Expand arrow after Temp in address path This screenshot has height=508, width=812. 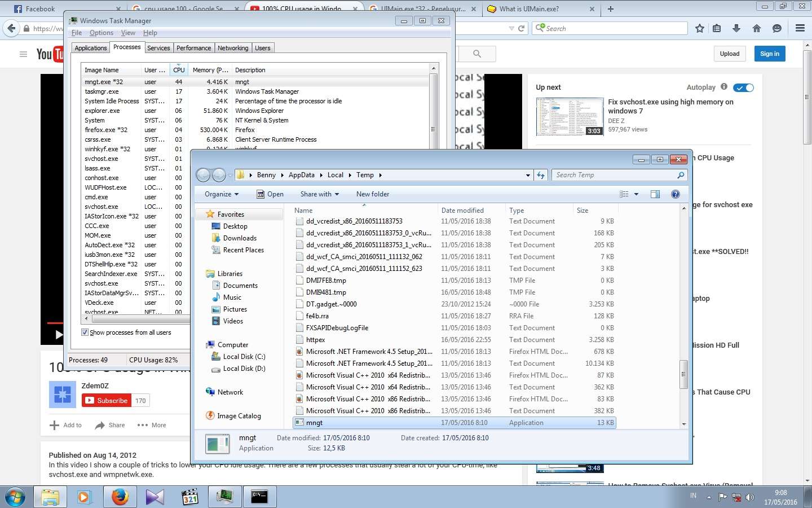coord(381,175)
